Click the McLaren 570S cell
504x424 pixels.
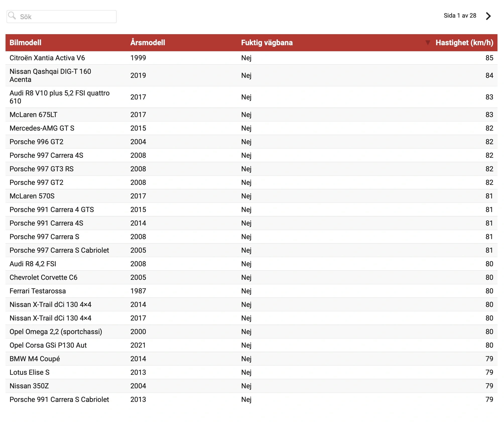32,196
